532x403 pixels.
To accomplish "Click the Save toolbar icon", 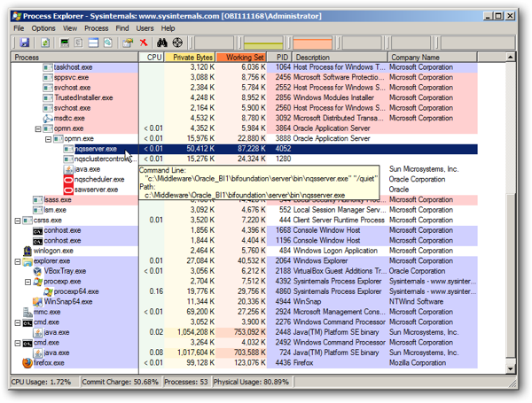I will (25, 43).
